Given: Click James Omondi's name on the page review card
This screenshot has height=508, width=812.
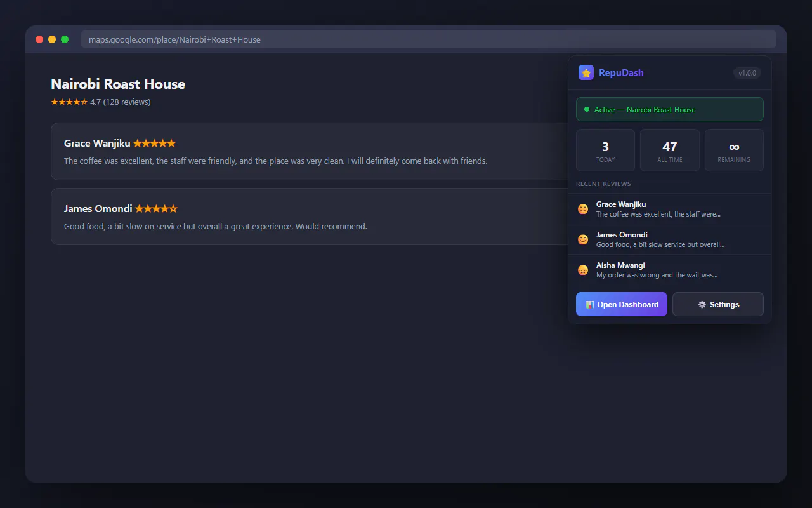Looking at the screenshot, I should 98,209.
